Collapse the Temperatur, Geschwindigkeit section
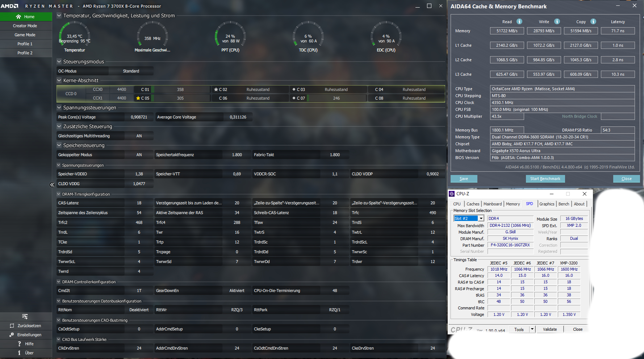Viewport: 644px width, 359px height. [x=59, y=16]
